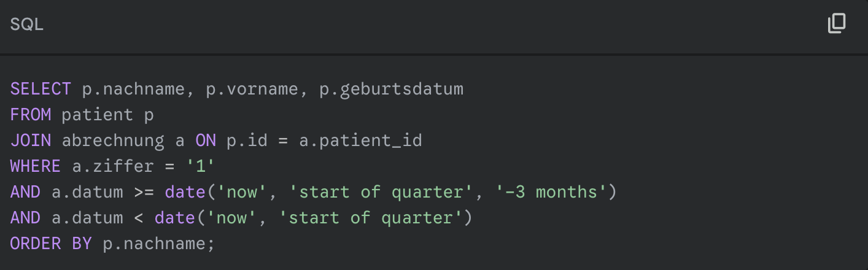Click the FROM keyword
Image resolution: width=868 pixels, height=270 pixels.
31,115
